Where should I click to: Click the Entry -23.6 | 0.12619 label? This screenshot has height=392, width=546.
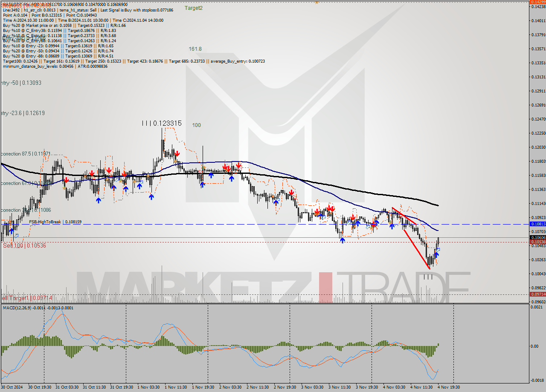pyautogui.click(x=22, y=113)
